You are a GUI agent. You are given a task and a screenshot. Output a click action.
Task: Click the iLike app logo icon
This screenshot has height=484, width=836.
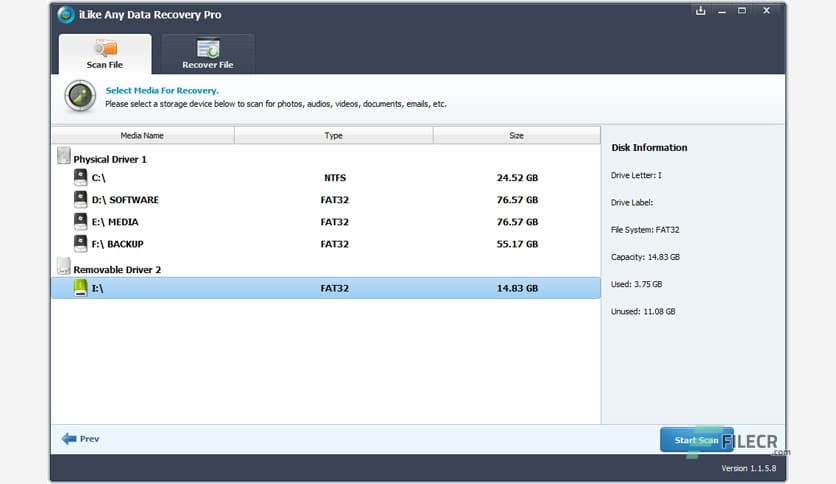66,14
